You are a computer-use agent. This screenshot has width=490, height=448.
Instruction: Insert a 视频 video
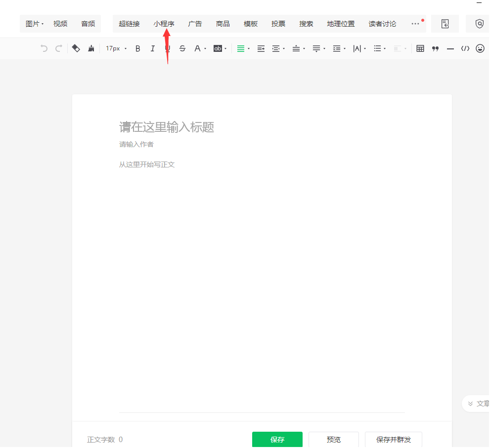click(60, 24)
